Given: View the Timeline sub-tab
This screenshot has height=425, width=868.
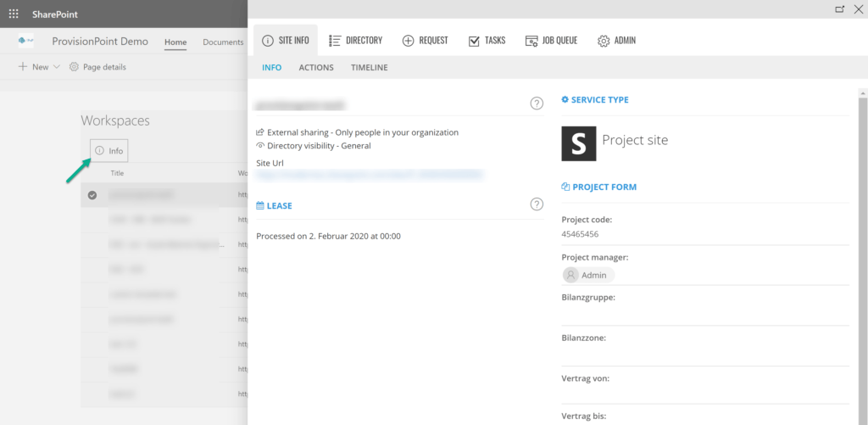Looking at the screenshot, I should (x=370, y=68).
